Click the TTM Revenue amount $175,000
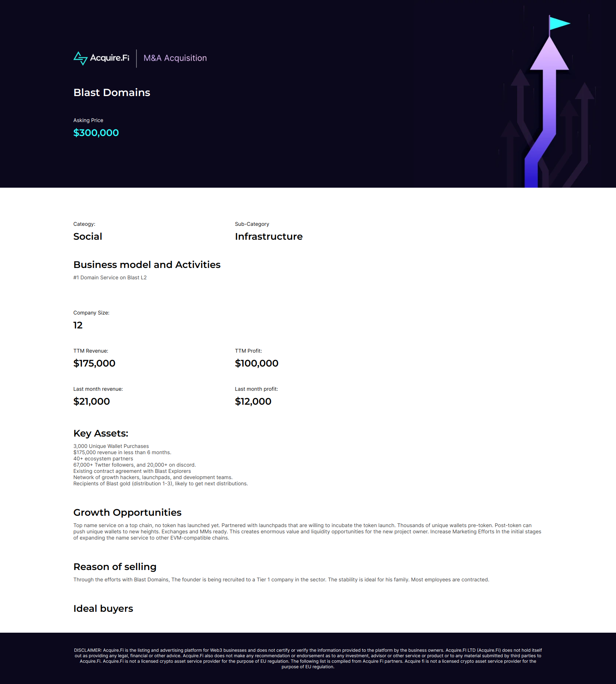616x684 pixels. pos(94,363)
